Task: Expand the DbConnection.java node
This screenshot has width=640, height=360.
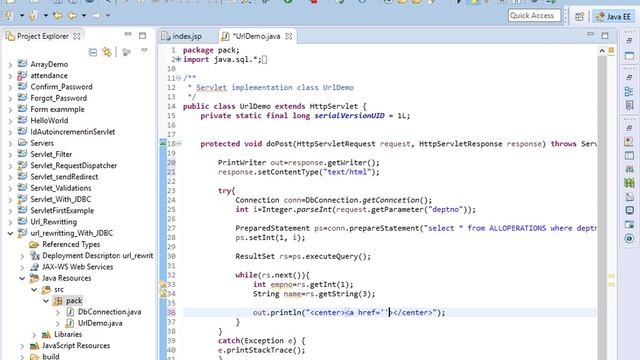Action: [x=58, y=312]
